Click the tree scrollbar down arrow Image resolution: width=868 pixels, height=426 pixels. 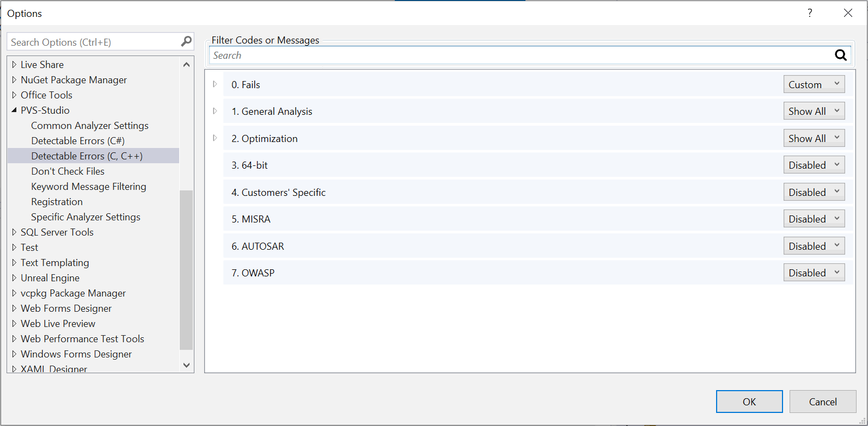186,365
